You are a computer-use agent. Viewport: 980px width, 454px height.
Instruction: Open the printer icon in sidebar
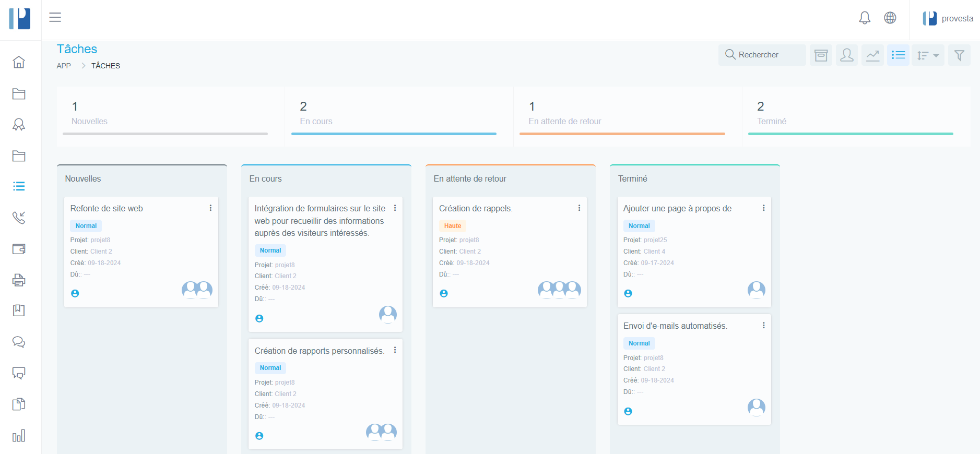click(x=19, y=280)
